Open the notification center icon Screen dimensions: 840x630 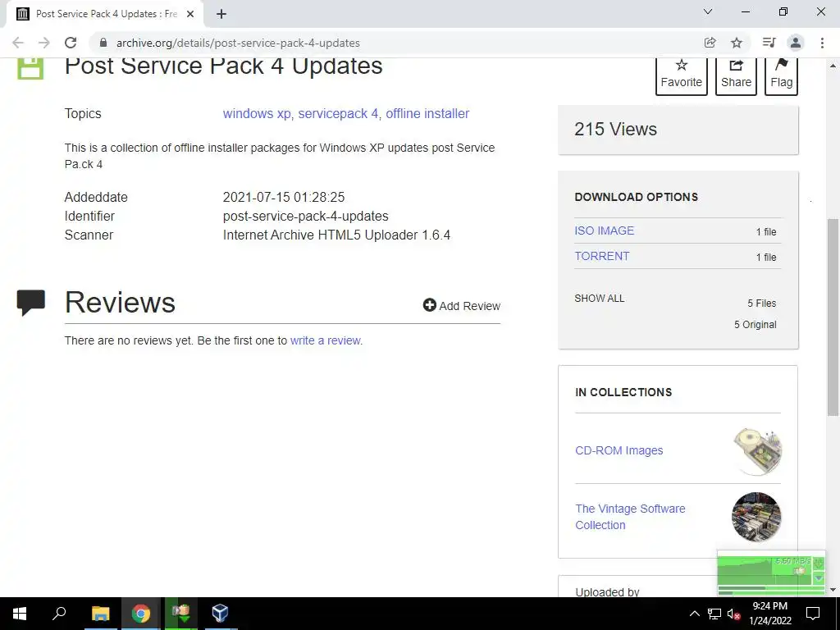click(813, 614)
